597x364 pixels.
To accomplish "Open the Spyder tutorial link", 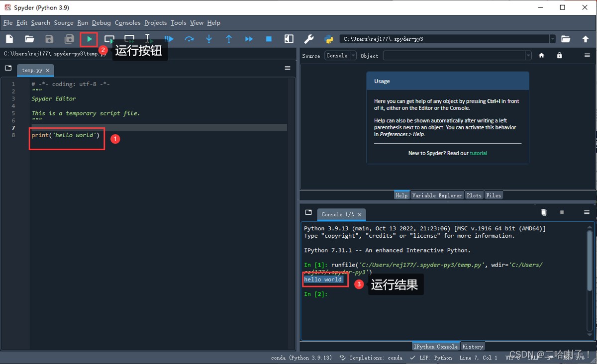I will click(x=479, y=153).
